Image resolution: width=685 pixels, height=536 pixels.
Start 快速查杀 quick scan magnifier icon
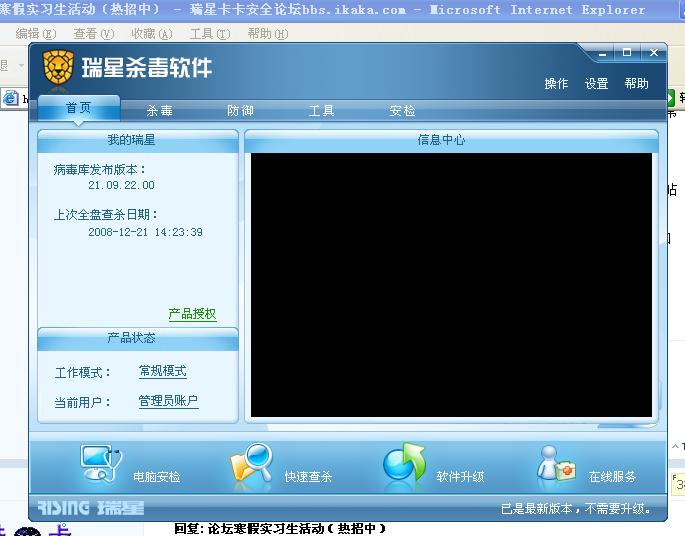coord(252,463)
